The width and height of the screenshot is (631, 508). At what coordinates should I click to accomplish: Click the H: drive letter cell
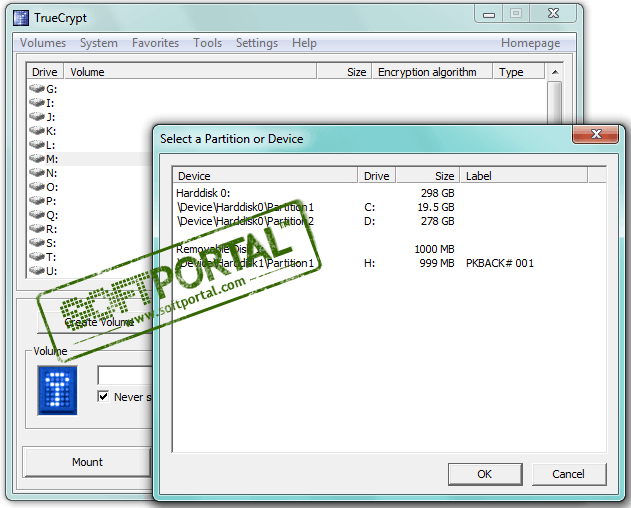click(369, 263)
